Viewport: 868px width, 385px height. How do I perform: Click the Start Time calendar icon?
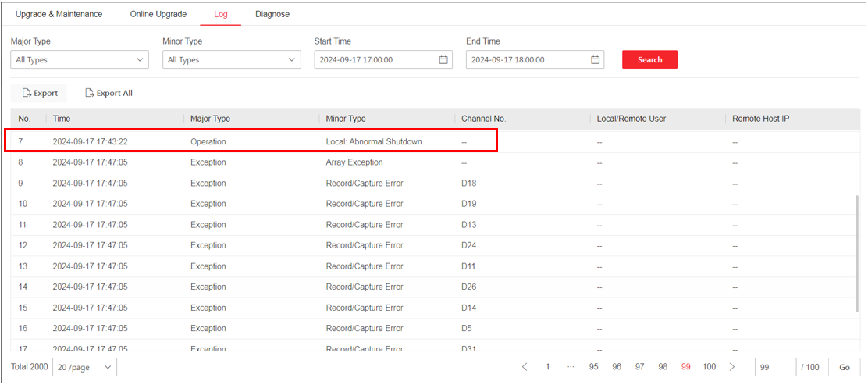(443, 60)
